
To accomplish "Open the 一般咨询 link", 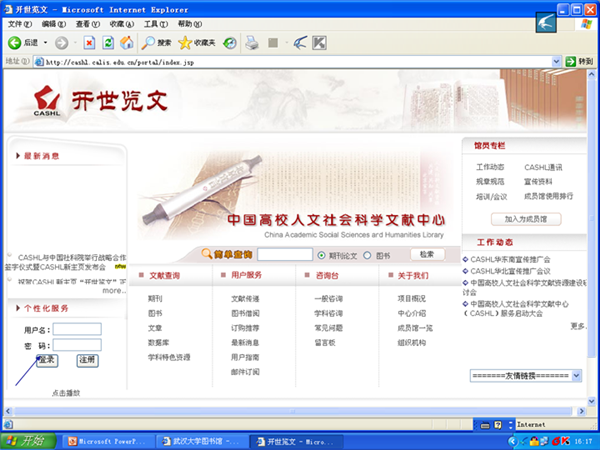I will click(x=328, y=299).
